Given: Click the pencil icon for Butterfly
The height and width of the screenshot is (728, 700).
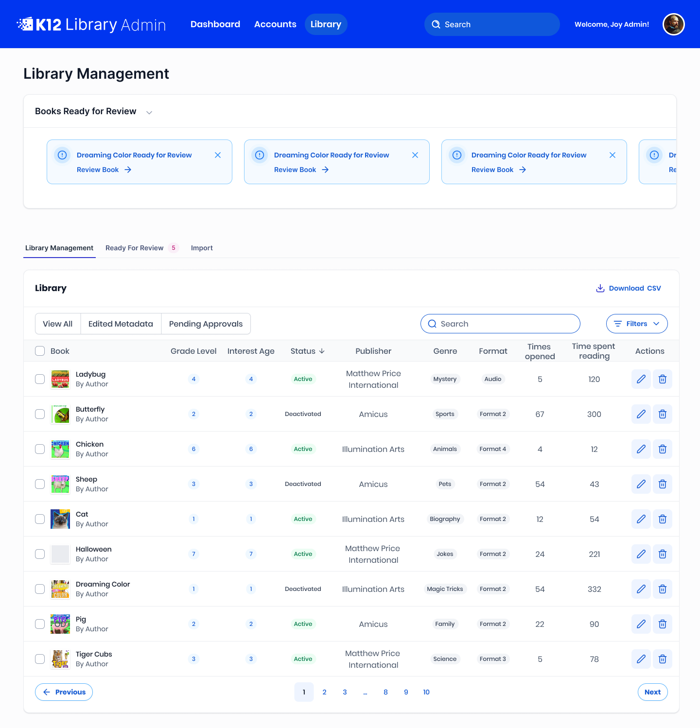Looking at the screenshot, I should click(x=641, y=414).
